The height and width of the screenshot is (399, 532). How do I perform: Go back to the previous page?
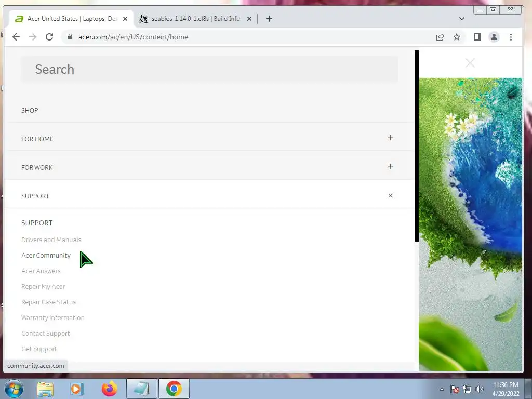pos(16,37)
